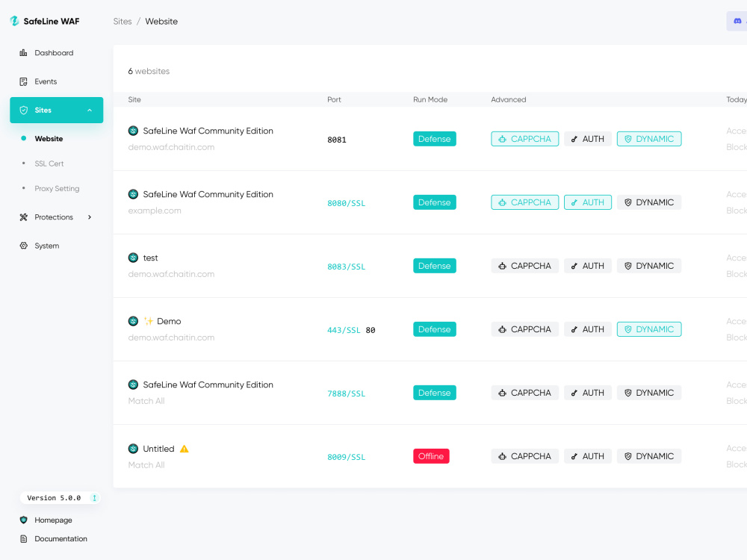
Task: Toggle DYNAMIC for Demo site
Action: coord(649,329)
